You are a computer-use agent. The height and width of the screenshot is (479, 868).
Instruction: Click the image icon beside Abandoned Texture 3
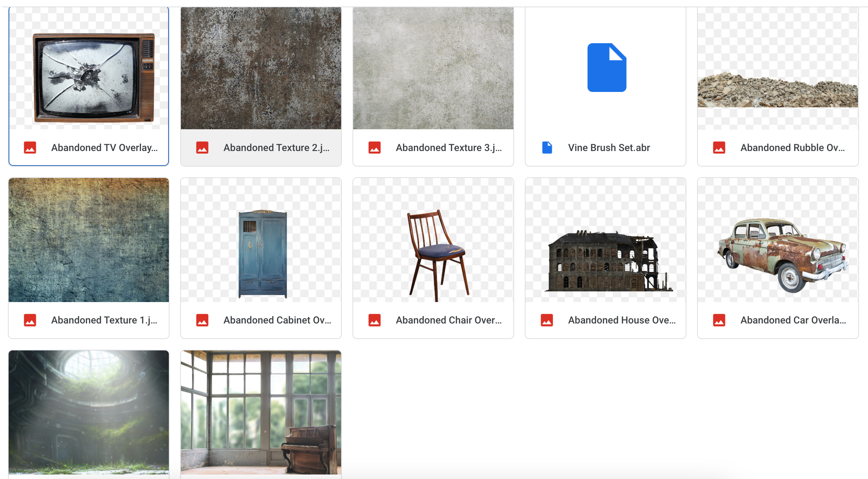375,148
